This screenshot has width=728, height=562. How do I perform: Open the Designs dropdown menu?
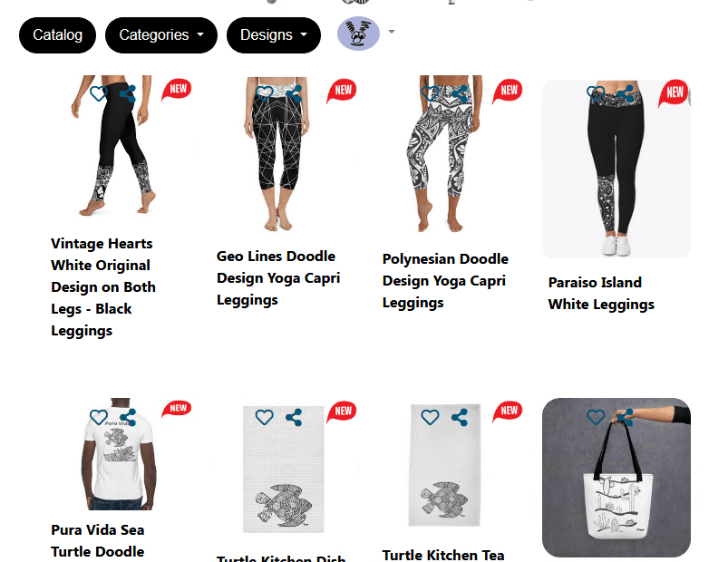pos(274,35)
